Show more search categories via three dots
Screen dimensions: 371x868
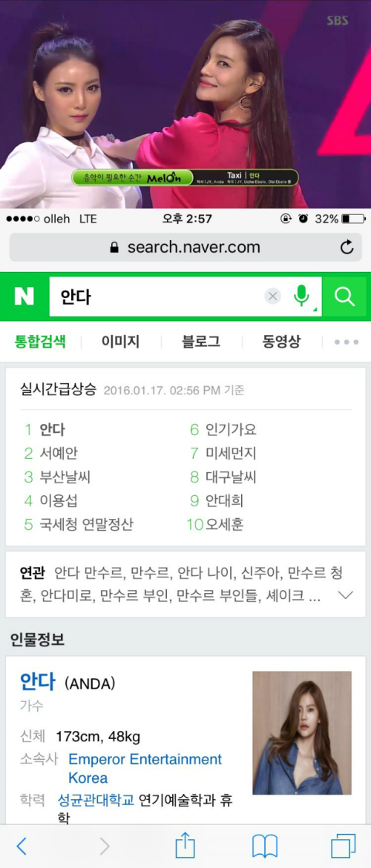pyautogui.click(x=347, y=342)
